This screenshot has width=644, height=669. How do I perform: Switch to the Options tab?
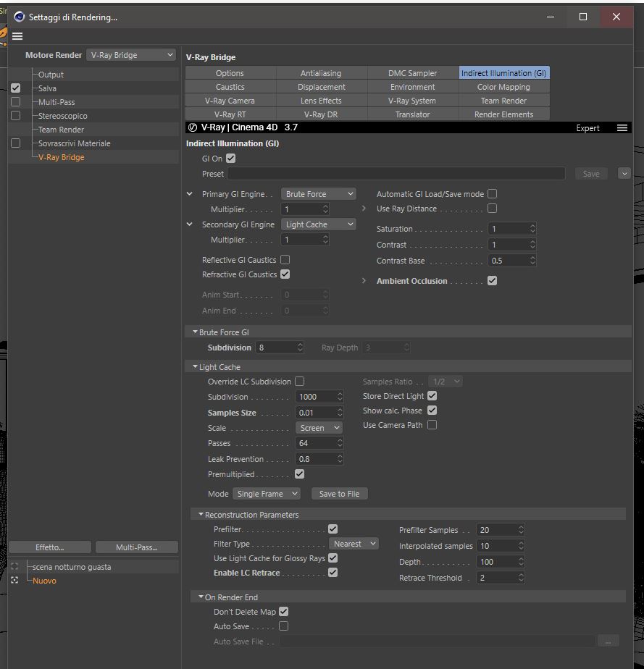[x=230, y=73]
